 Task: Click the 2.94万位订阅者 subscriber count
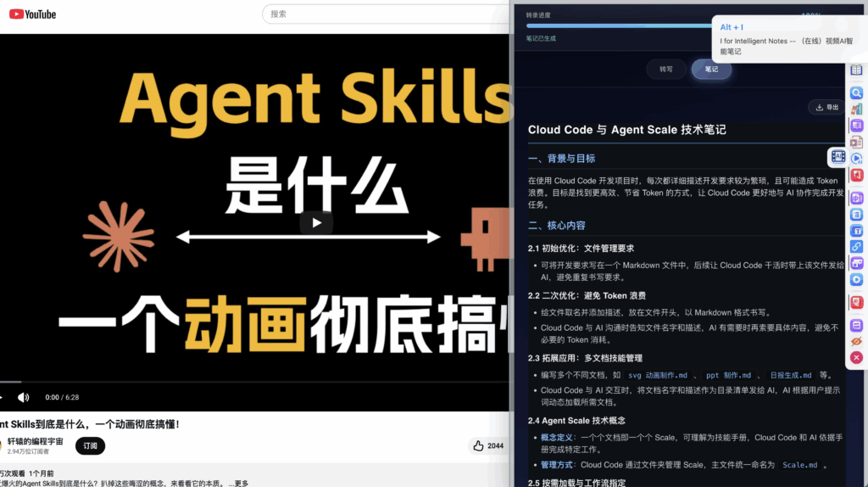point(28,451)
